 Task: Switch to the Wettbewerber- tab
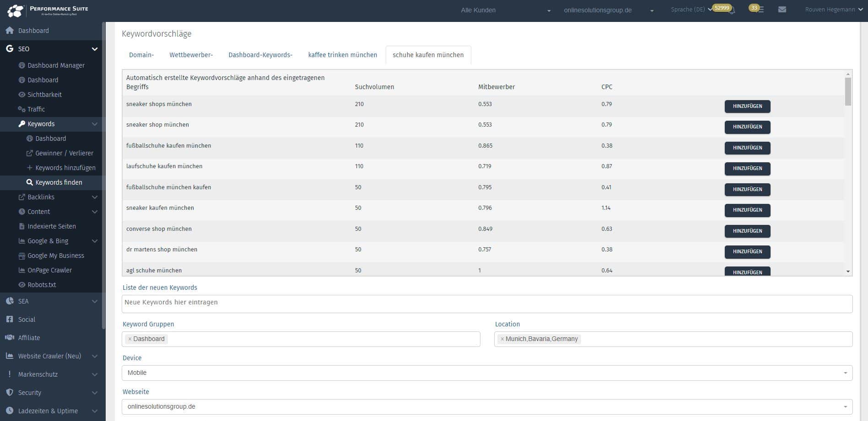(x=191, y=55)
